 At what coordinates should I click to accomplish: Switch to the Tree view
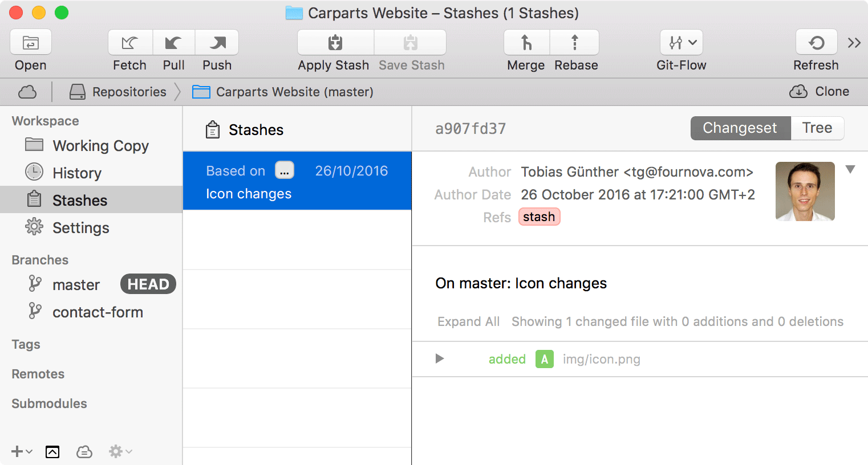817,128
